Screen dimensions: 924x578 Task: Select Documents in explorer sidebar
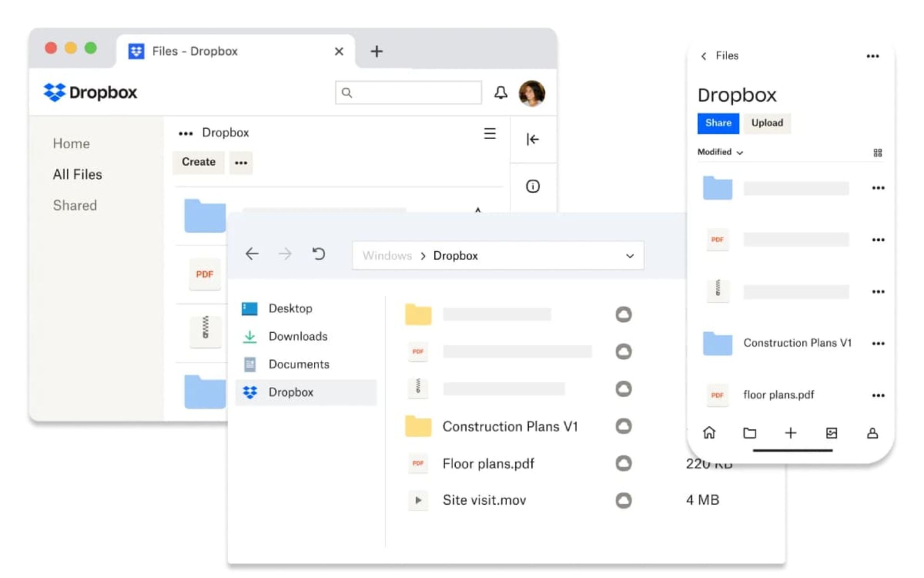pyautogui.click(x=306, y=364)
